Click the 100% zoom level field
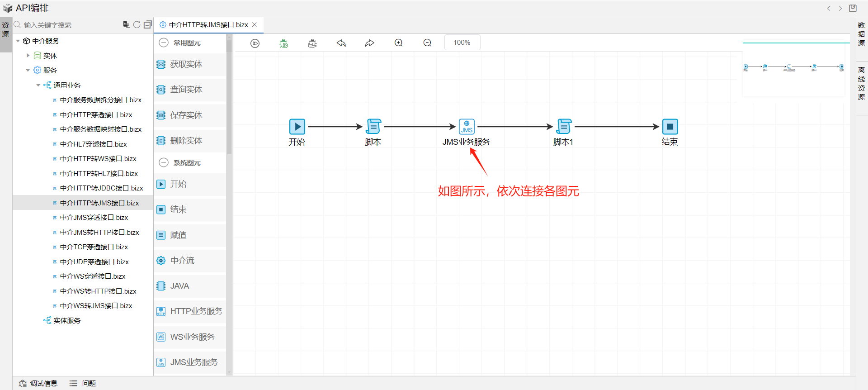Screen dimensions: 868x390 pos(462,43)
